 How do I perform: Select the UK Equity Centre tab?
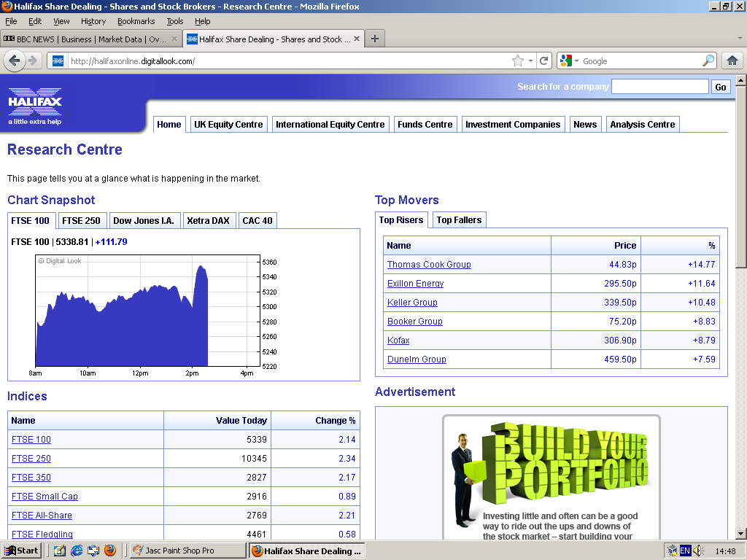[x=228, y=124]
